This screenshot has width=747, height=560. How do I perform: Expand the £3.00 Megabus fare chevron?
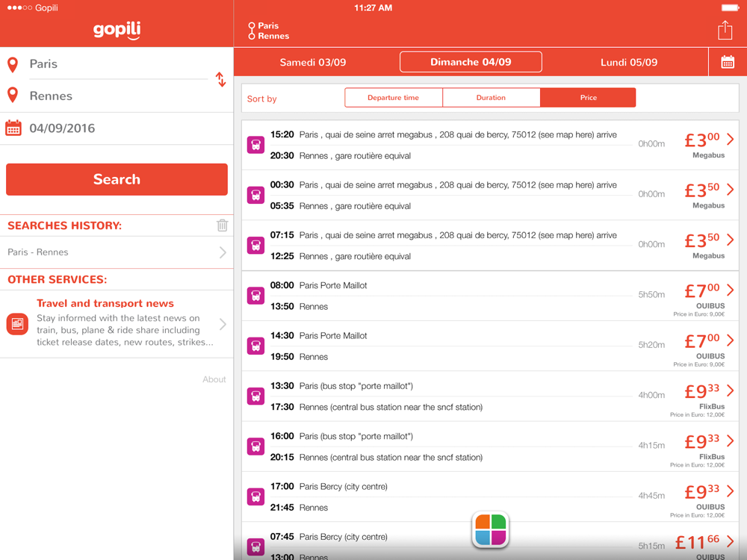(x=731, y=139)
